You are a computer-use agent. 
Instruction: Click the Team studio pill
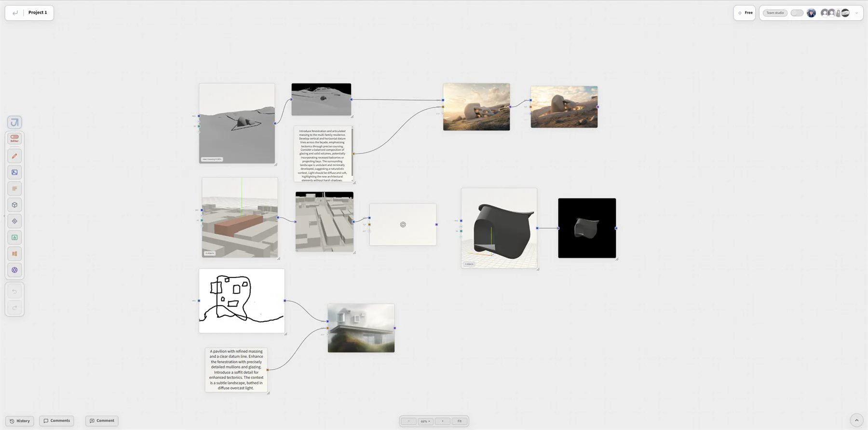tap(775, 13)
